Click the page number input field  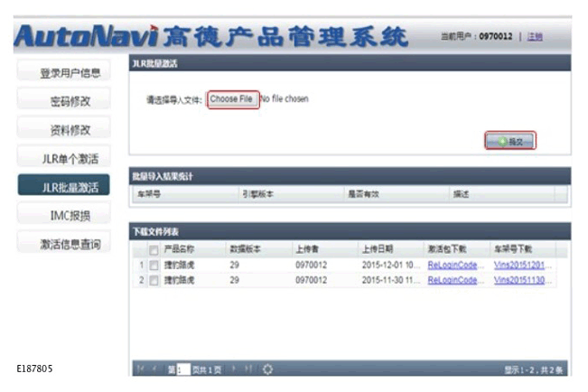183,369
